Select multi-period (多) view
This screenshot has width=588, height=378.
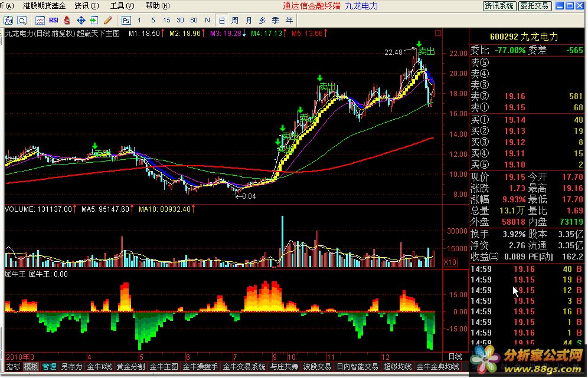263,20
